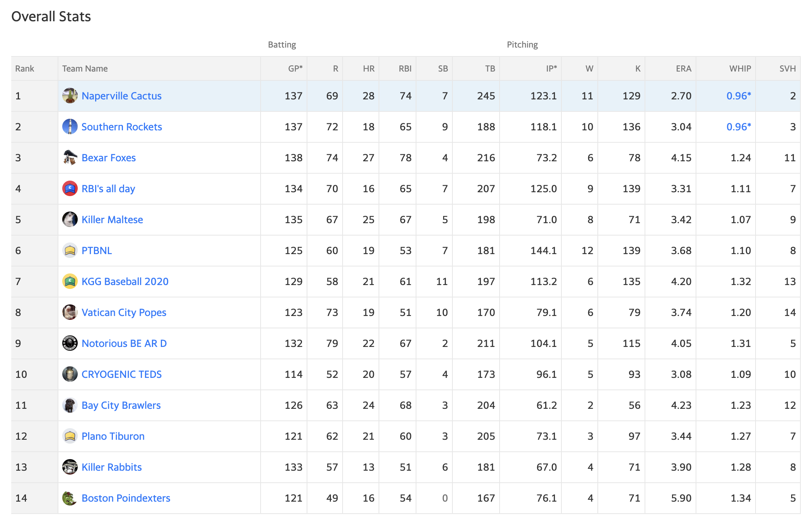The height and width of the screenshot is (526, 812).
Task: Open the PTBNL team page link
Action: tap(97, 251)
